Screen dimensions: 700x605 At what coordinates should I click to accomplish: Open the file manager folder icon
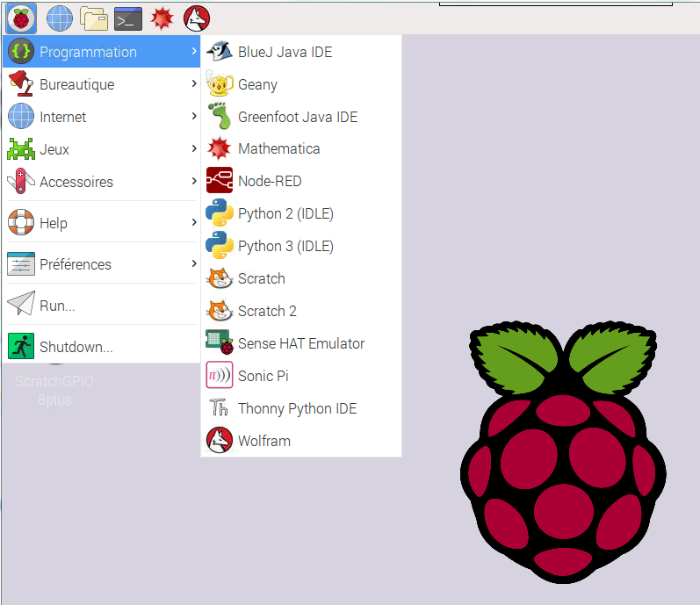click(x=94, y=18)
